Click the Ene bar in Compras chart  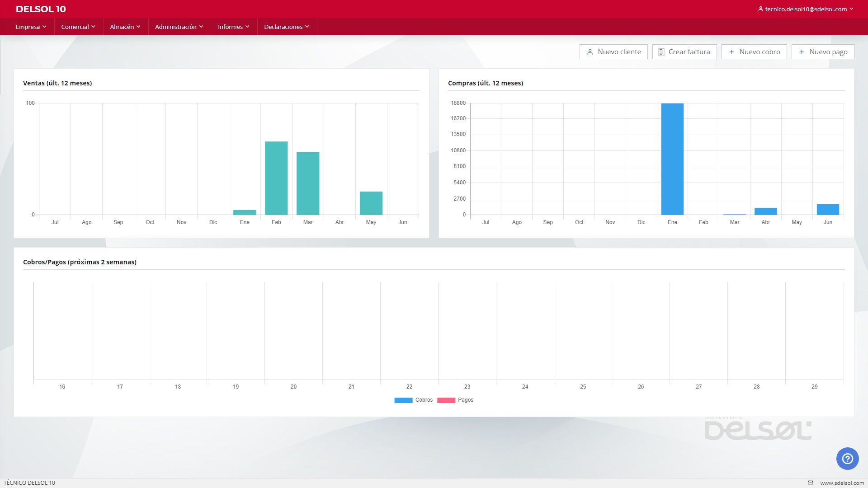click(x=672, y=159)
